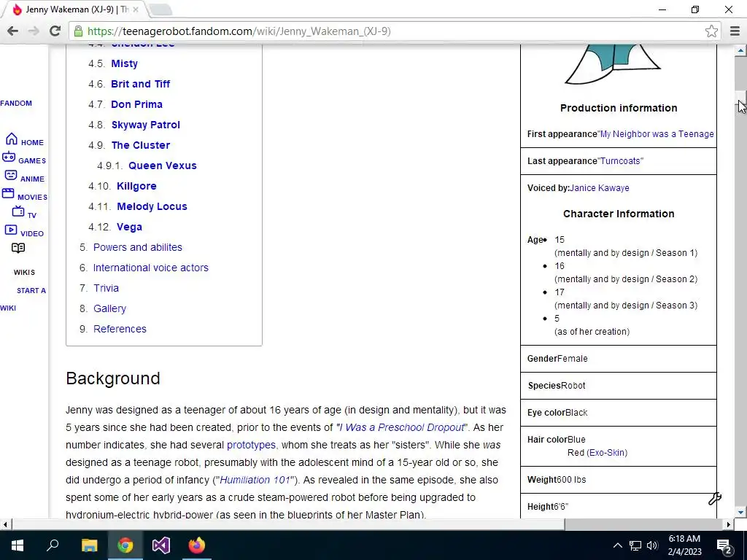Launch Visual Studio from taskbar
The width and height of the screenshot is (747, 560).
click(x=161, y=545)
